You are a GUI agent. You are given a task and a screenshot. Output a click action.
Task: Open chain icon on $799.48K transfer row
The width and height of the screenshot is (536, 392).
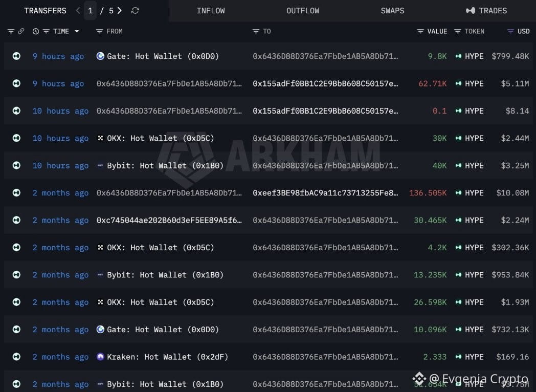[16, 56]
